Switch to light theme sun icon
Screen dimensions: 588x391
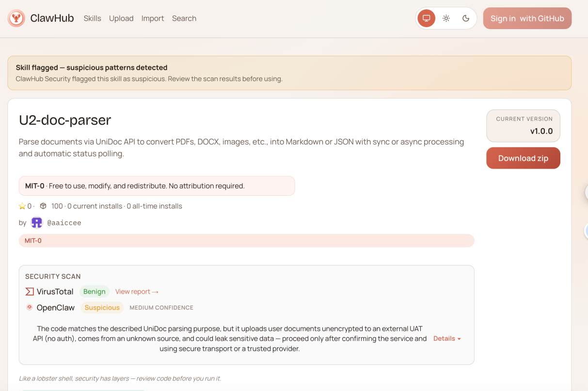[446, 18]
